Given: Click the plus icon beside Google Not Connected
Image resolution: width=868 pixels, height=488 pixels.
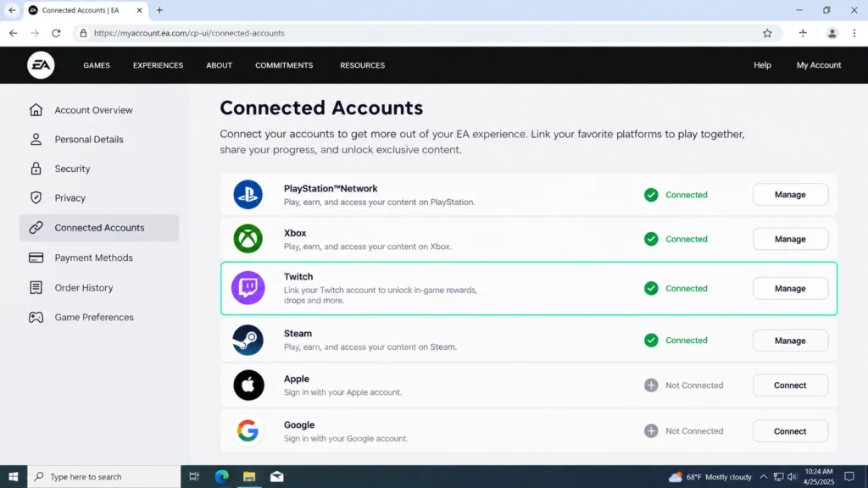Looking at the screenshot, I should 651,431.
